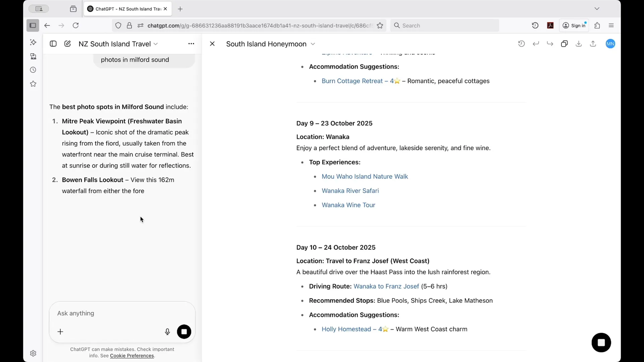Screen dimensions: 644x362
Task: Open the browser sidebar history clock
Action: point(33,70)
